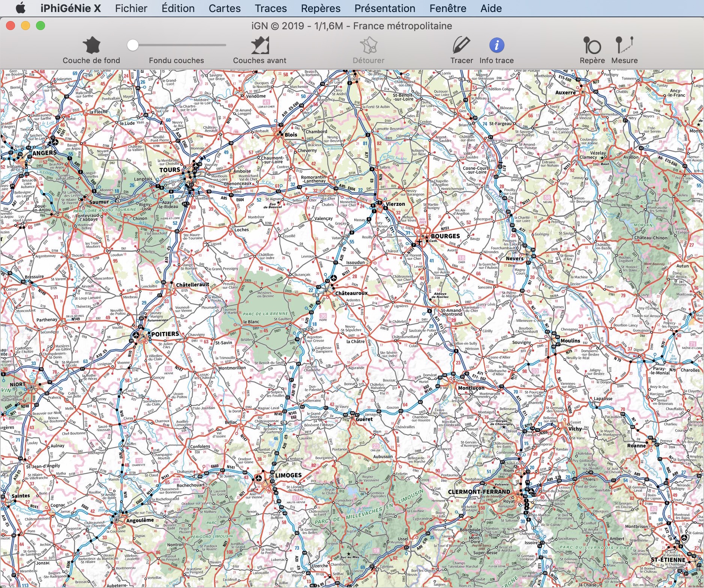The height and width of the screenshot is (588, 704).
Task: Click Issoudun label on map
Action: tap(355, 262)
